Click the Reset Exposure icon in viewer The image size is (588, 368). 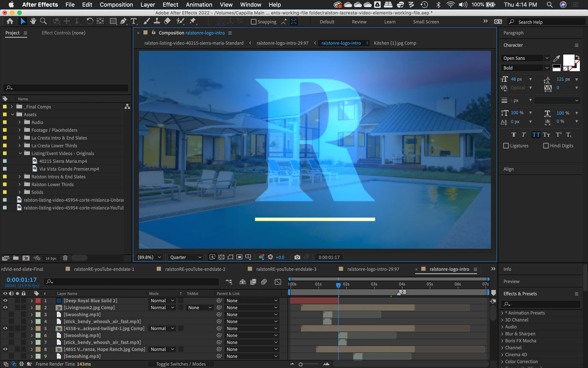pos(270,257)
